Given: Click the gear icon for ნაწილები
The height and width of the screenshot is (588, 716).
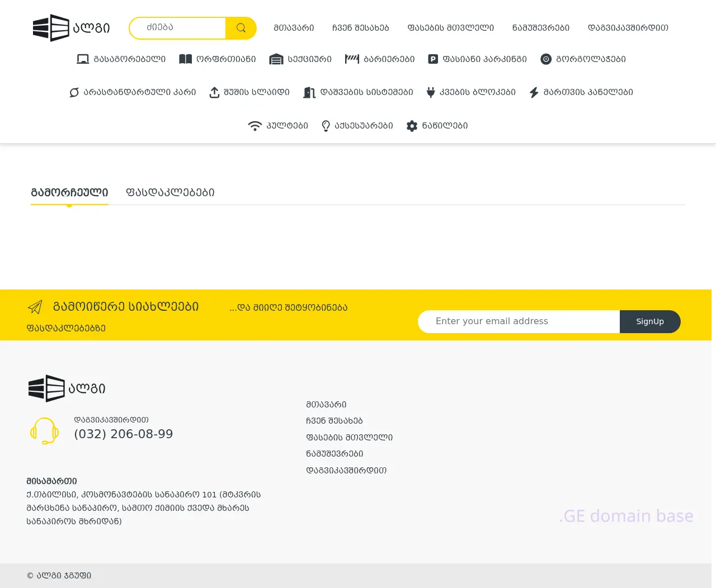Looking at the screenshot, I should (412, 126).
